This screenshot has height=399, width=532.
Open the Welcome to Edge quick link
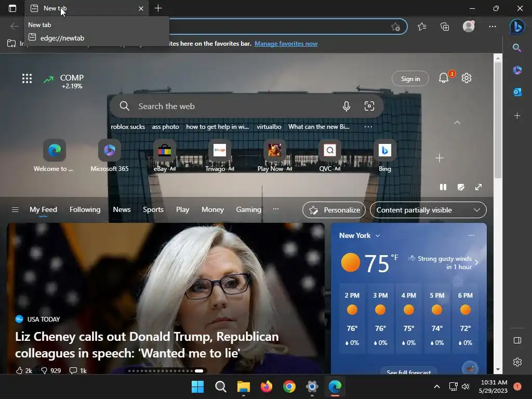coord(54,155)
